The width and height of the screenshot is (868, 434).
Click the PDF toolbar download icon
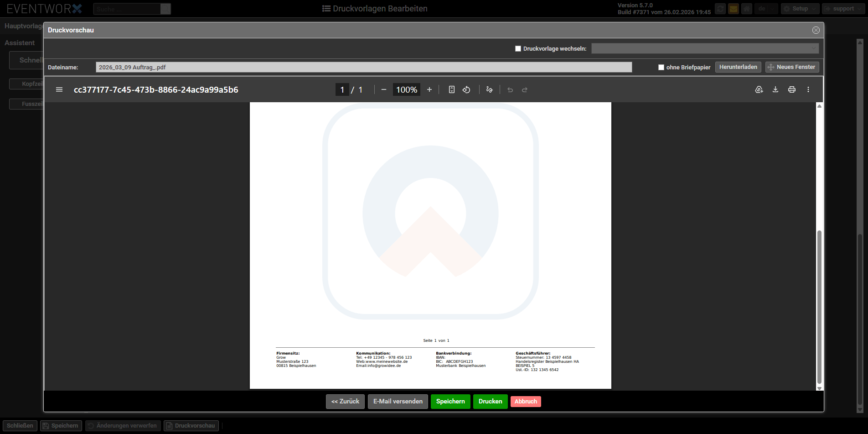coord(775,90)
